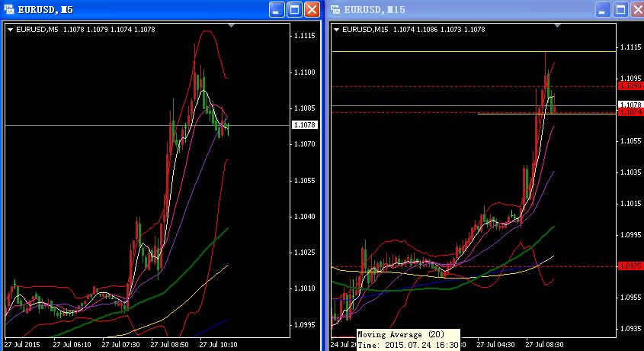
Task: Open the dropdown triangle beside EURUSD,M15 label
Action: (336, 30)
